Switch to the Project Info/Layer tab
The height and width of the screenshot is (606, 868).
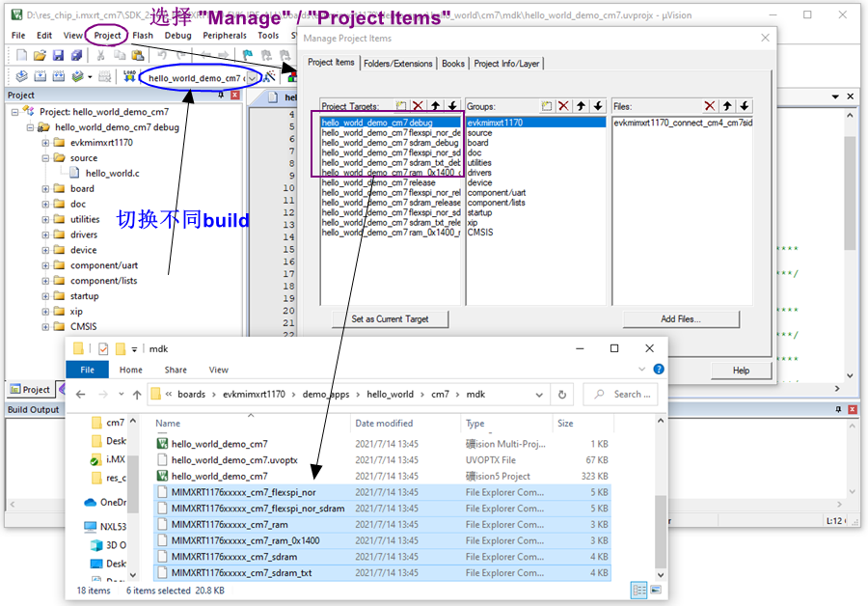pos(506,64)
